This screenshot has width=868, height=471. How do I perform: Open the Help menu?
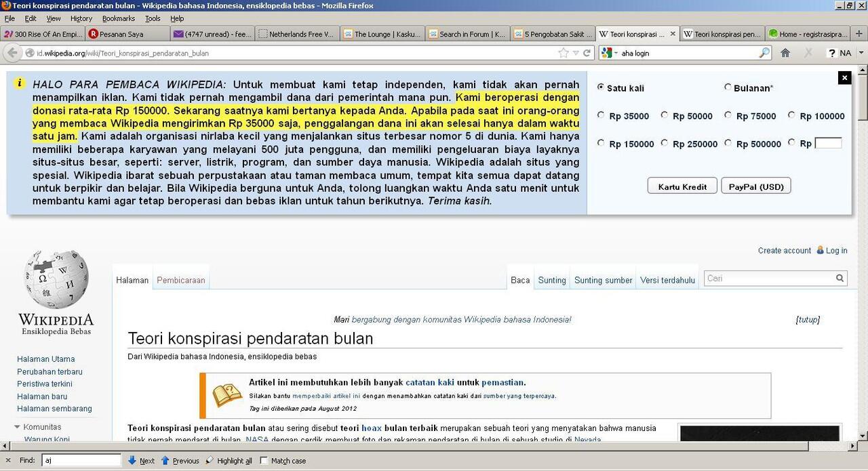177,18
